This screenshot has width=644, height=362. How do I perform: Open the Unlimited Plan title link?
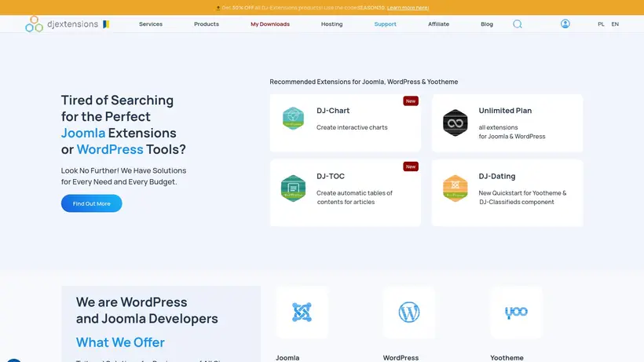[505, 111]
